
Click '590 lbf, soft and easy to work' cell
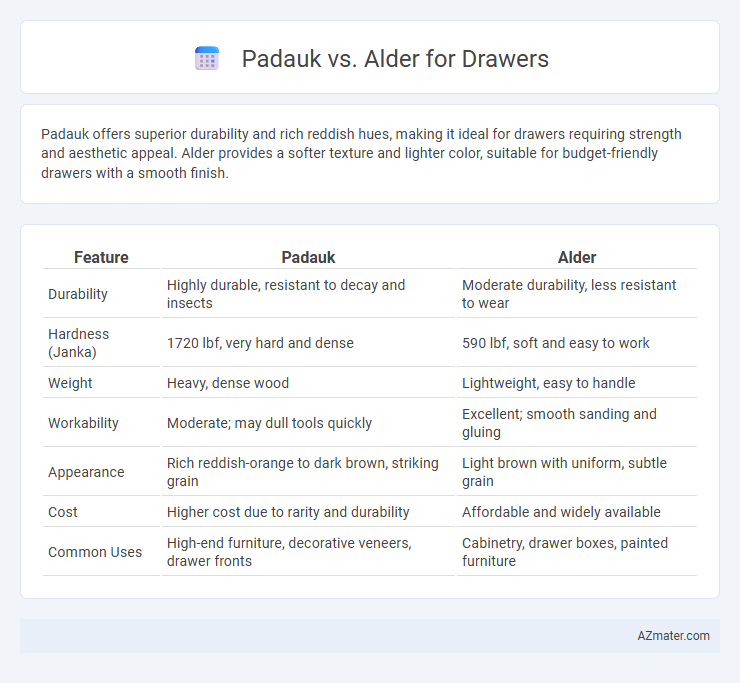555,343
